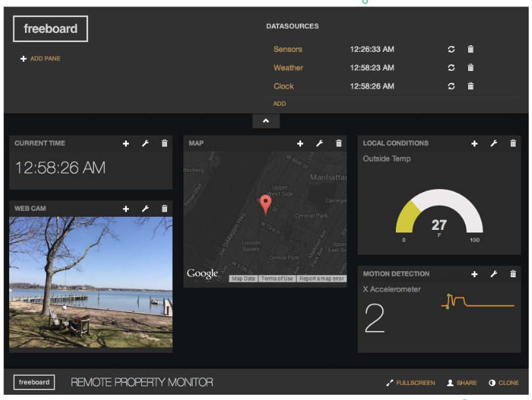This screenshot has width=532, height=400.
Task: Open map Terms of Use
Action: click(x=277, y=278)
